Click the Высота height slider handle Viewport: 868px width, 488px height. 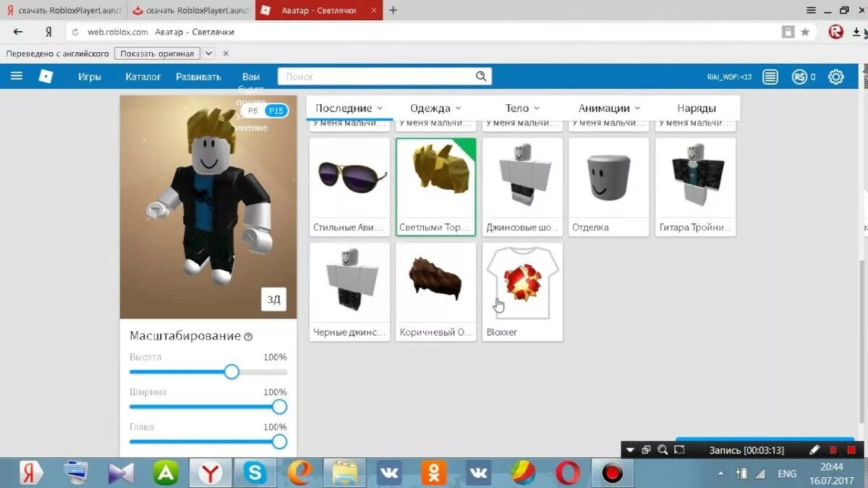[x=231, y=372]
